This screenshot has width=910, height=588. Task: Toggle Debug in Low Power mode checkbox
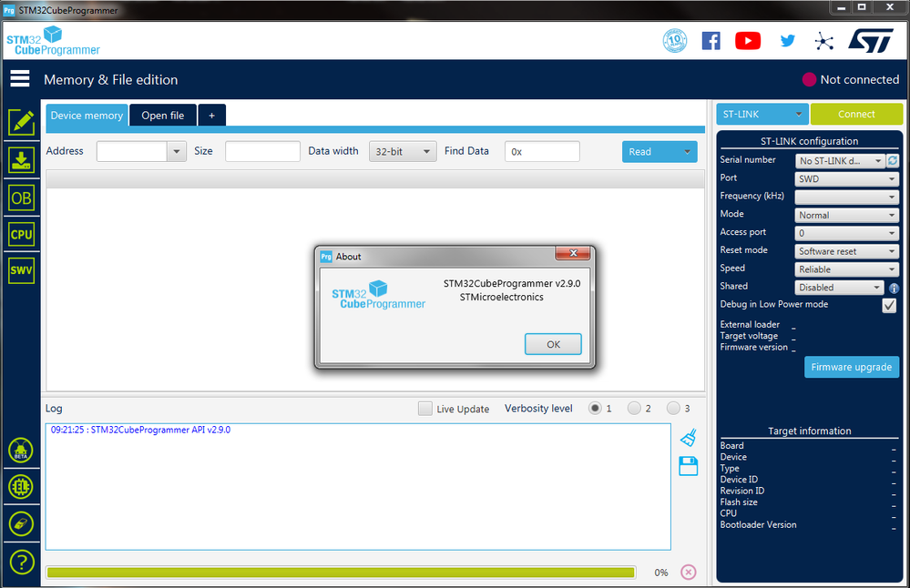(x=889, y=305)
